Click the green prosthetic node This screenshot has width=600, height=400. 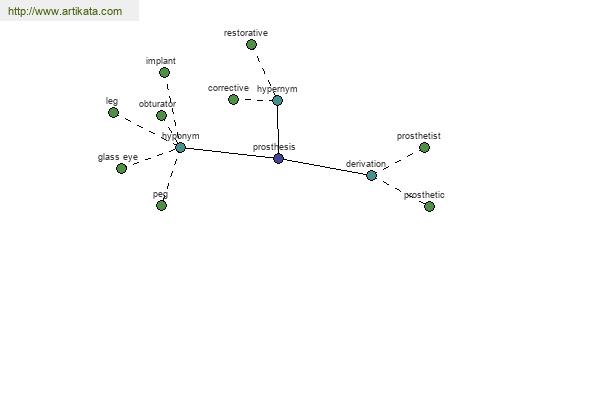429,207
